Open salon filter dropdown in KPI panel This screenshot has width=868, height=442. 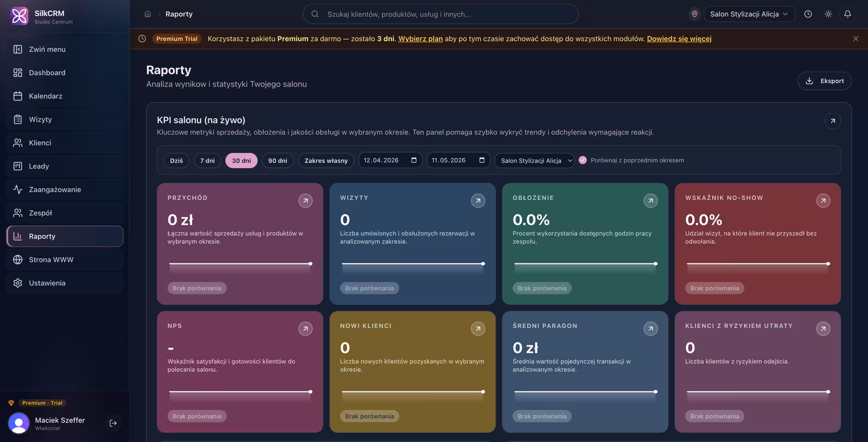[534, 161]
